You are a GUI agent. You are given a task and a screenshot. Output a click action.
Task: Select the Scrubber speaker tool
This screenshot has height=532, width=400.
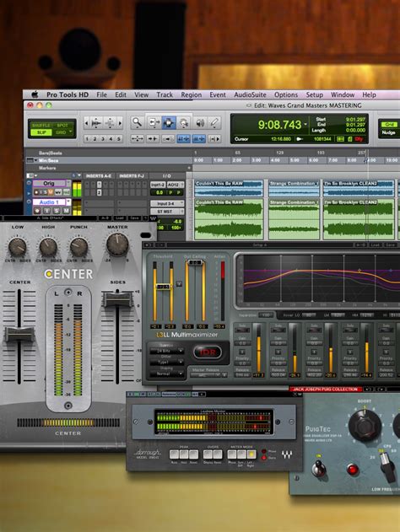coord(200,122)
